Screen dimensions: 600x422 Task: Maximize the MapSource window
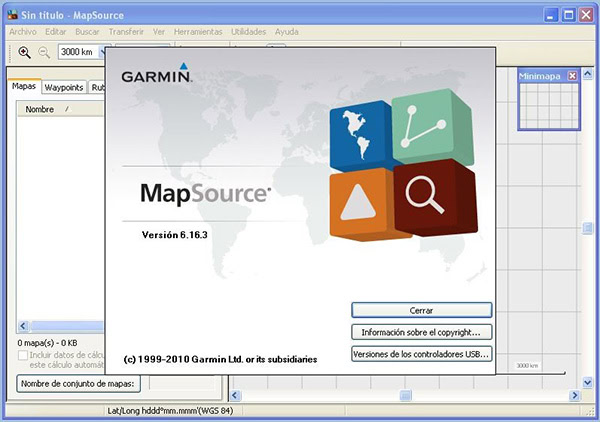(x=569, y=15)
